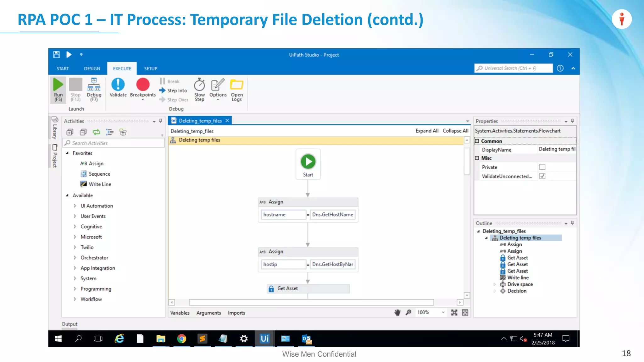Click the Save icon in title bar
The height and width of the screenshot is (362, 644).
pos(57,54)
